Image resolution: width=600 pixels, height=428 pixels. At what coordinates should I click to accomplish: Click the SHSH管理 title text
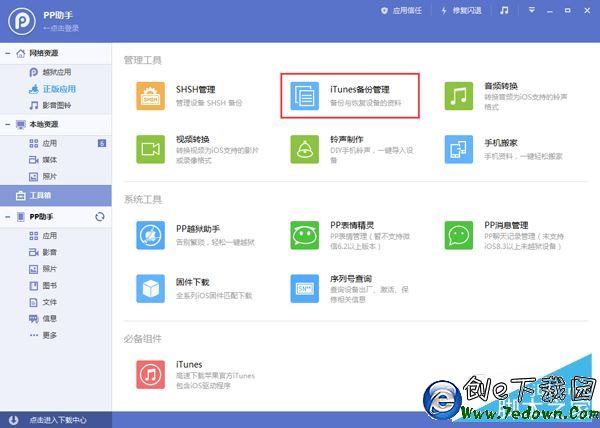196,90
